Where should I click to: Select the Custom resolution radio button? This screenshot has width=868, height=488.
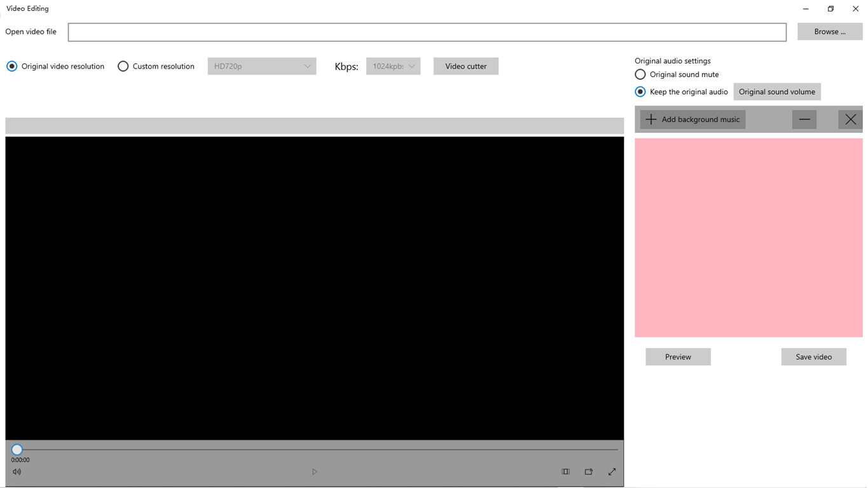[x=123, y=65]
